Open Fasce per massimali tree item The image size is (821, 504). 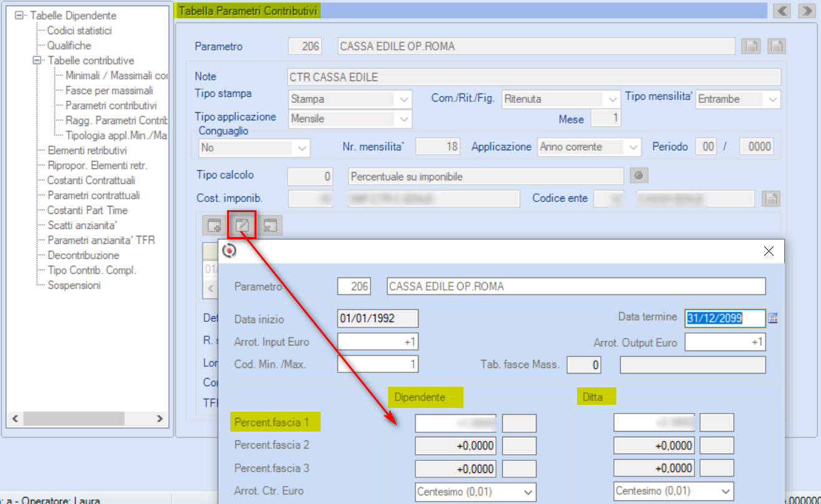109,90
